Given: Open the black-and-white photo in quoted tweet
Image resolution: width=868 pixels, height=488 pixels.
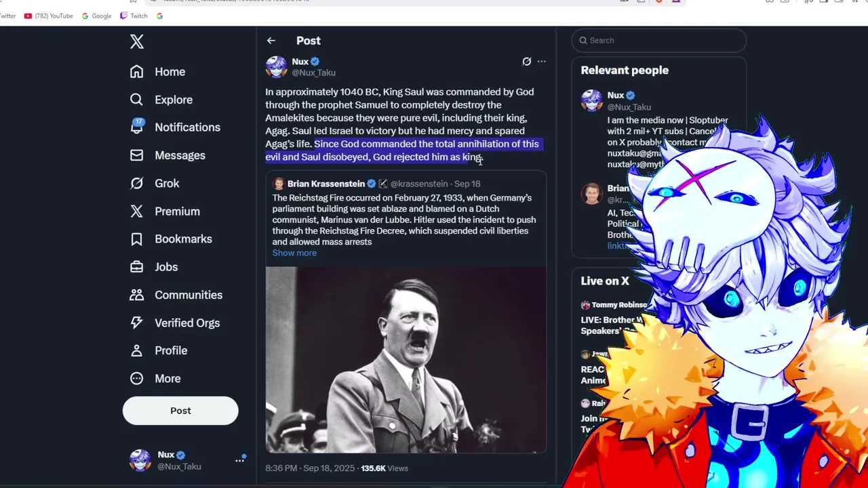Looking at the screenshot, I should [406, 359].
